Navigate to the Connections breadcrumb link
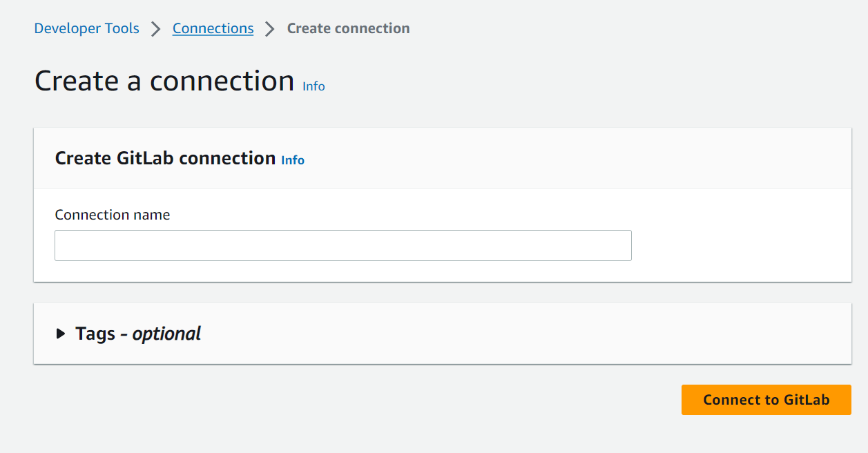The height and width of the screenshot is (453, 868). [x=213, y=28]
